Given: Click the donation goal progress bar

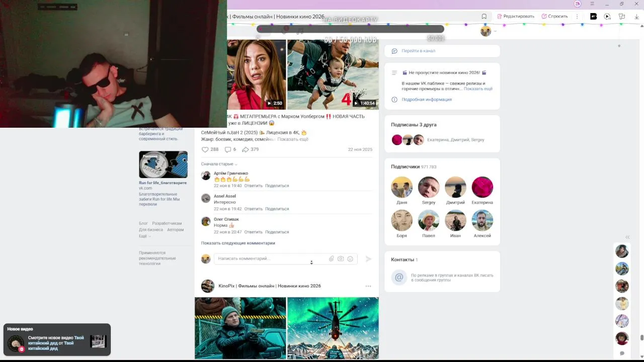Looking at the screenshot, I should click(350, 29).
